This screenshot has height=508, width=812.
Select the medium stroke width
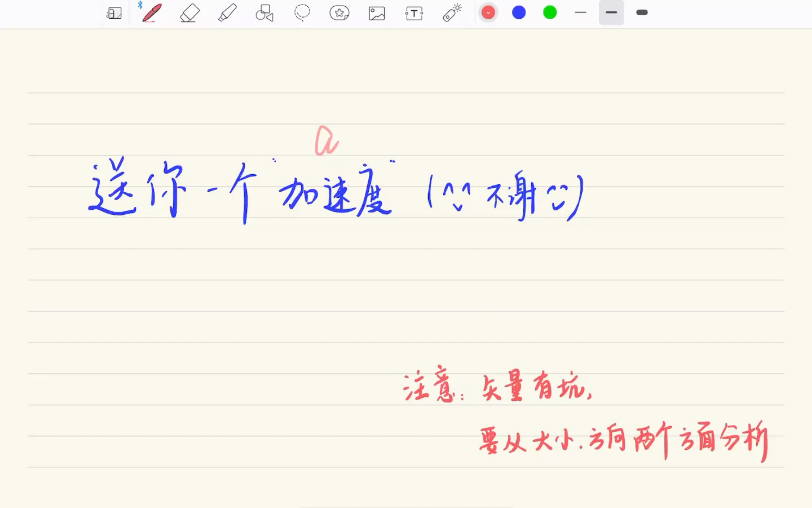tap(611, 13)
